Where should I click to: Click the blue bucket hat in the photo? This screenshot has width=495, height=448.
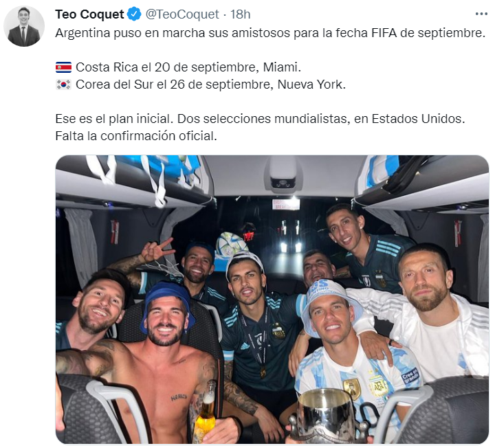coord(166,300)
